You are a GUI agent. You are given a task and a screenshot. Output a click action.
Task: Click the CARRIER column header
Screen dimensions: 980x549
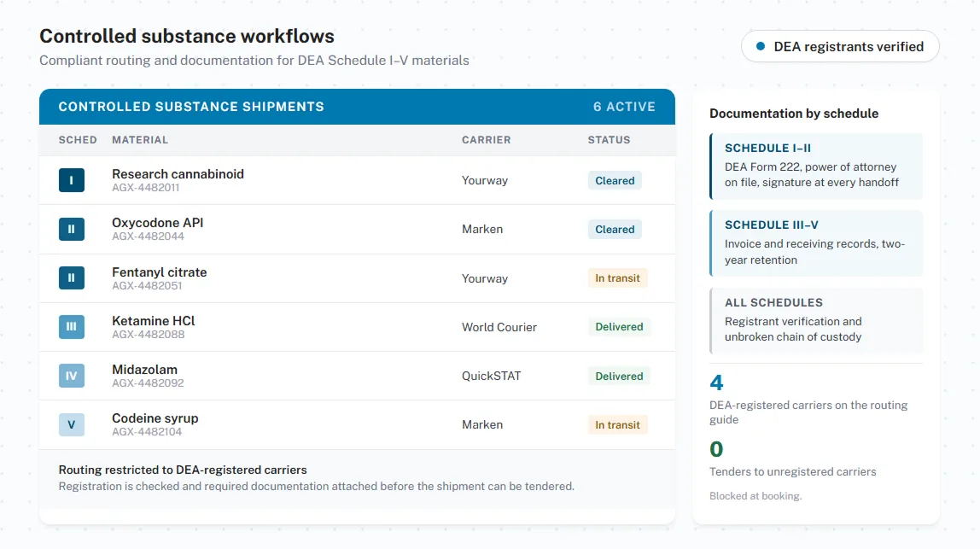(487, 140)
